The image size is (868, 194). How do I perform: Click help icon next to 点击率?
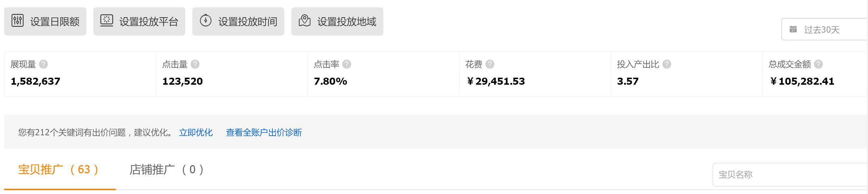coord(347,64)
